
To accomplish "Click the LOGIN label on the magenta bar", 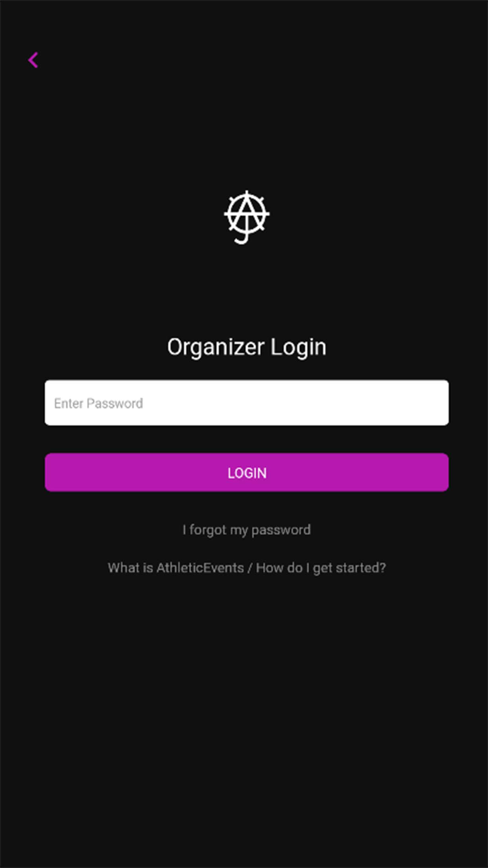I will pyautogui.click(x=247, y=473).
